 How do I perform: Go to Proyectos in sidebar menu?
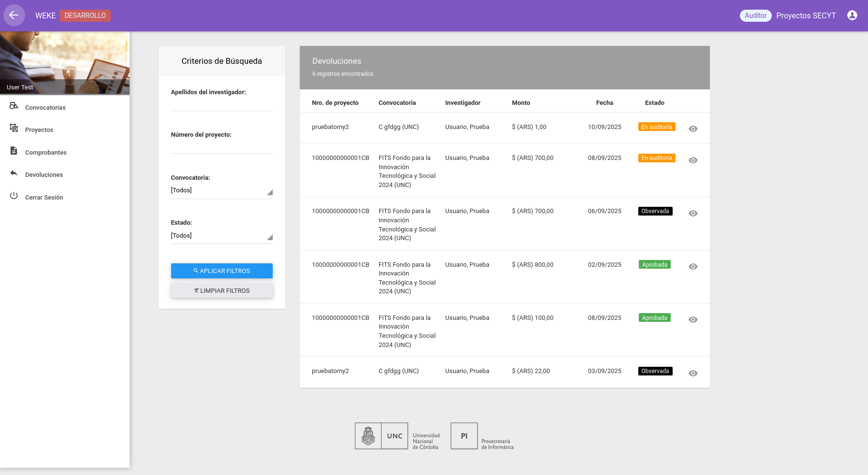(39, 130)
